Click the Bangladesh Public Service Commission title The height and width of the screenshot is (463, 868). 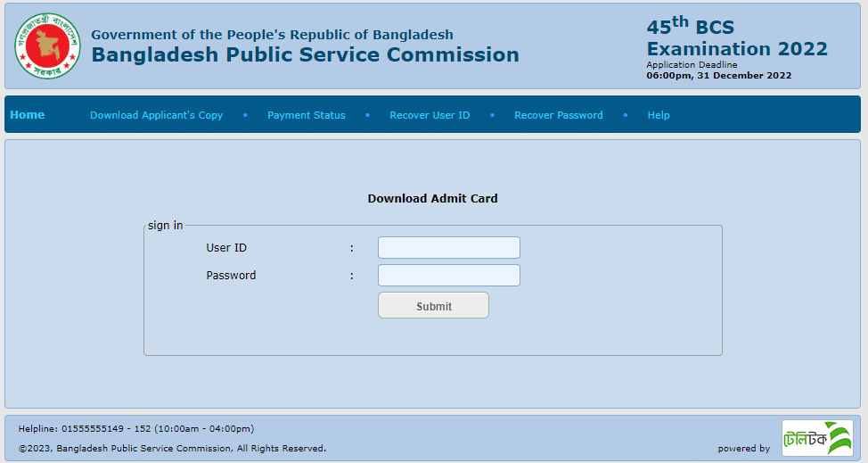tap(305, 55)
